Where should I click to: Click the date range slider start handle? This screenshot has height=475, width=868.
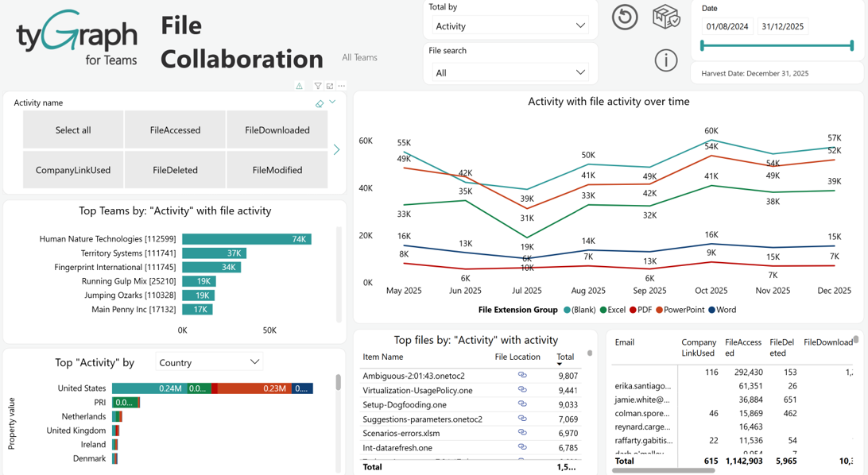[703, 46]
